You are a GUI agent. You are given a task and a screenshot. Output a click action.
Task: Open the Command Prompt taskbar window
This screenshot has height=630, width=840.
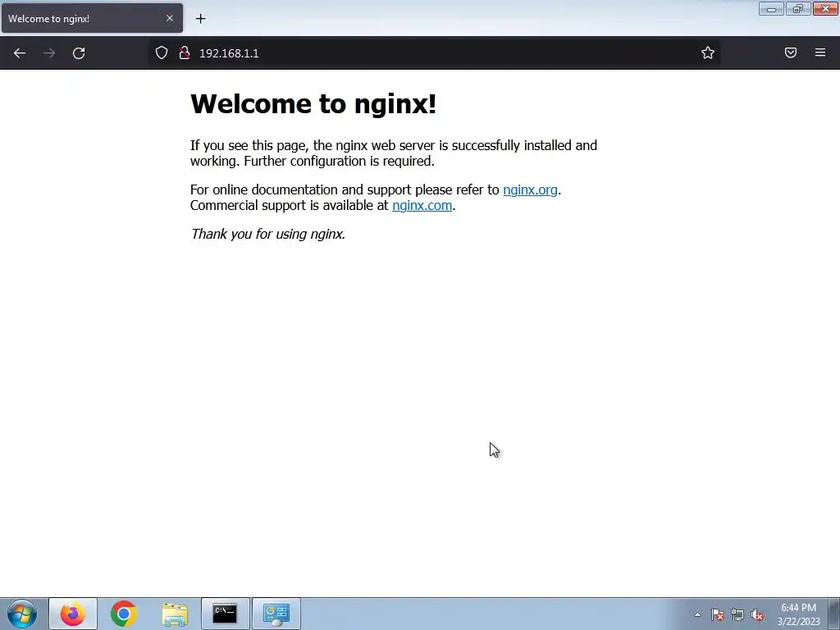click(x=225, y=614)
